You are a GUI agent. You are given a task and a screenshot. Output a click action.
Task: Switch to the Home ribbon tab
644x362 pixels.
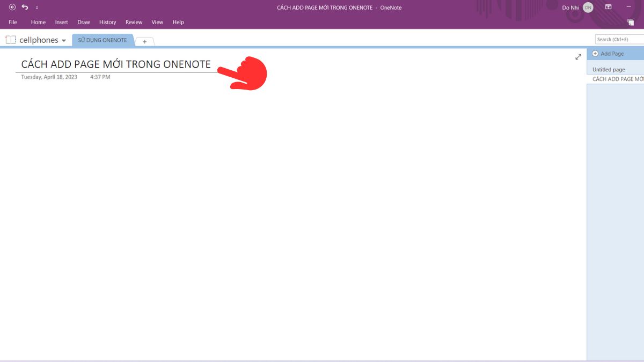click(38, 22)
